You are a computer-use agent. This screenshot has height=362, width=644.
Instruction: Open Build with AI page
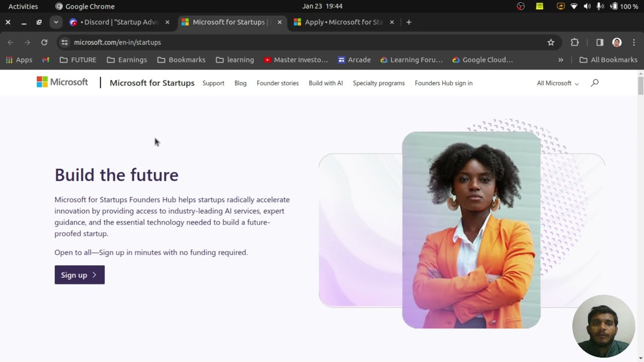(x=326, y=83)
